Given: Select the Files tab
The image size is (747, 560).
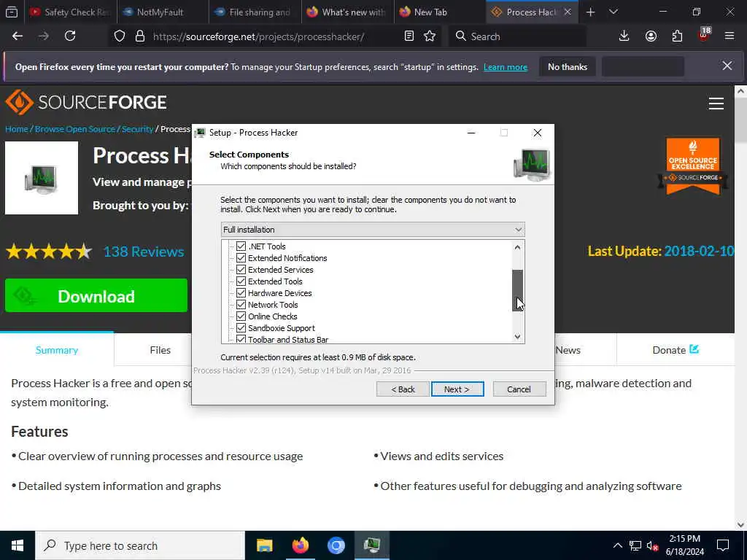Looking at the screenshot, I should [160, 350].
